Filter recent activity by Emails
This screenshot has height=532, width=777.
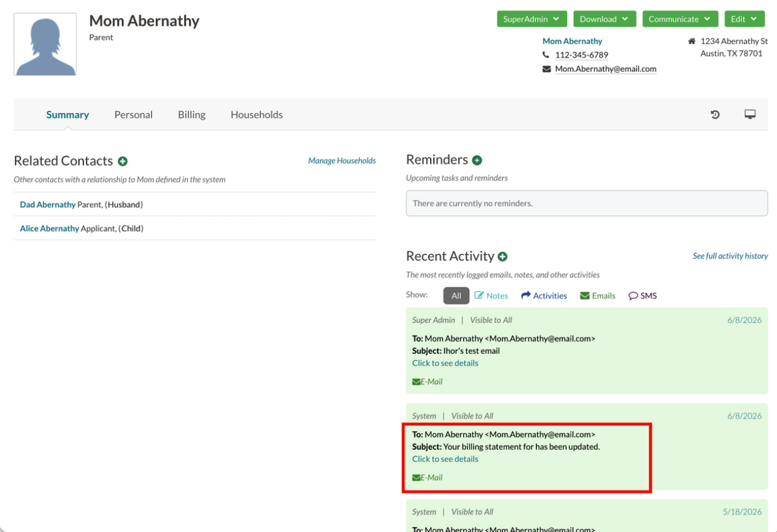598,296
